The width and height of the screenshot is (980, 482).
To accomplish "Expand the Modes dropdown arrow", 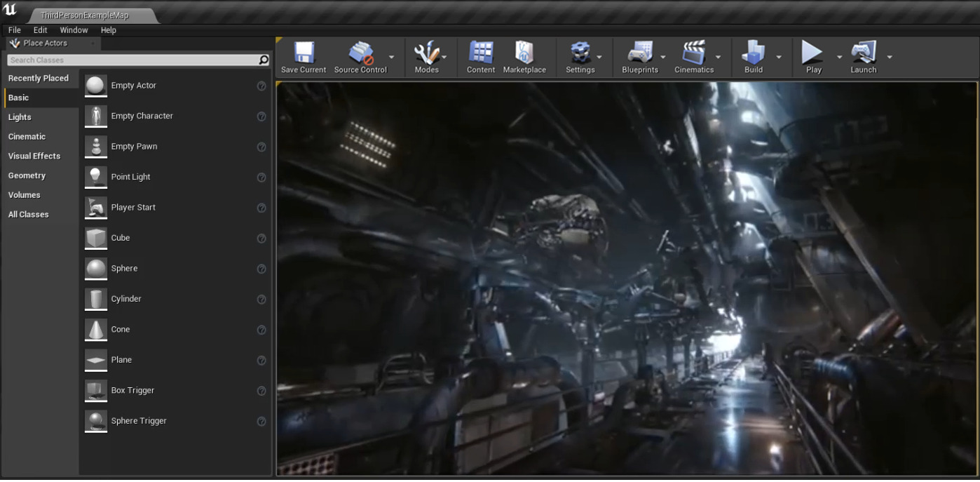I will coord(444,58).
